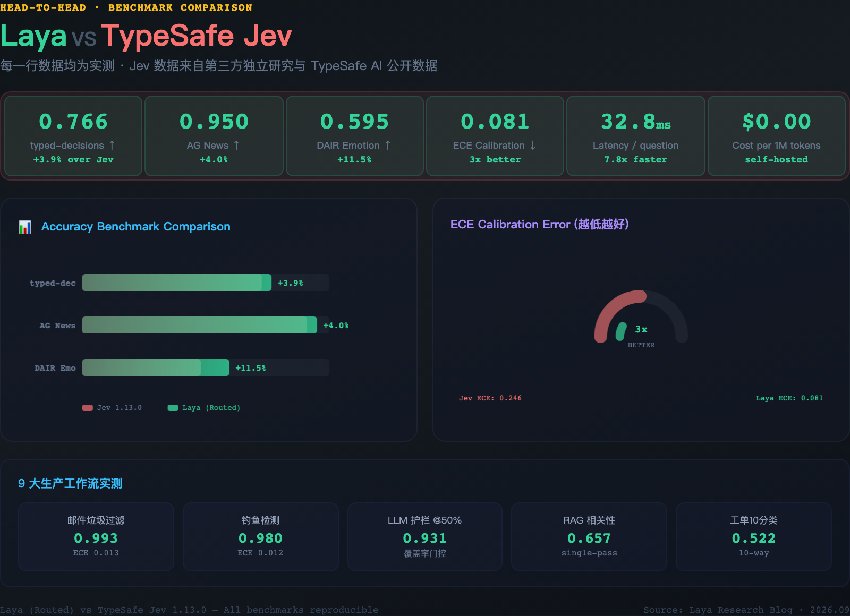Click the Accuracy Benchmark Comparison heading
Viewport: 850px width, 616px height.
(136, 227)
